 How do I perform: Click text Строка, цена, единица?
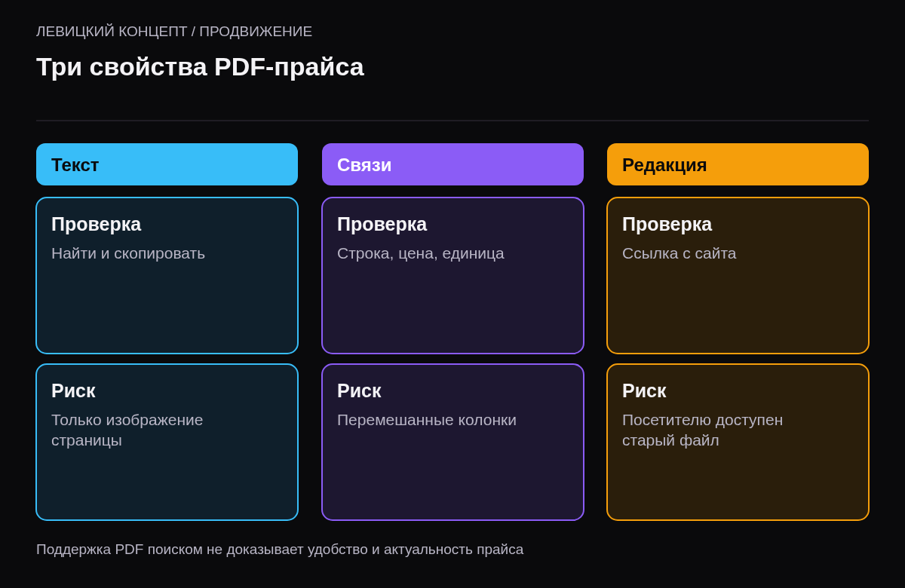point(421,253)
